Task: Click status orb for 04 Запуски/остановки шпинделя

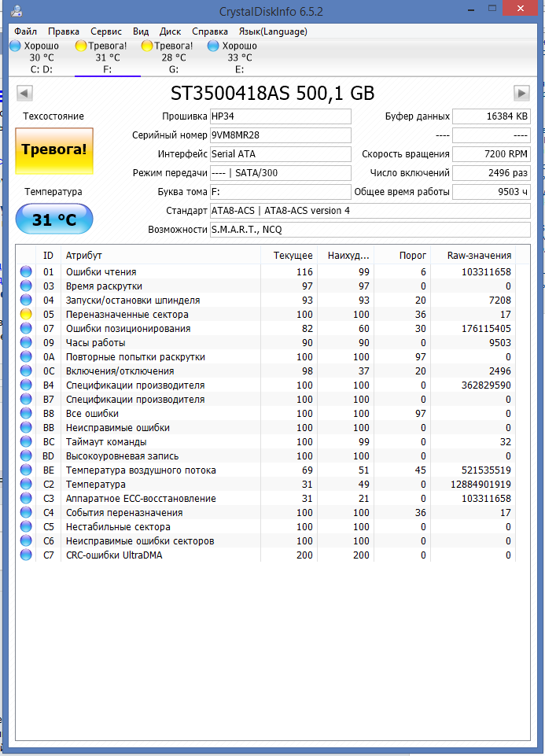Action: (26, 300)
